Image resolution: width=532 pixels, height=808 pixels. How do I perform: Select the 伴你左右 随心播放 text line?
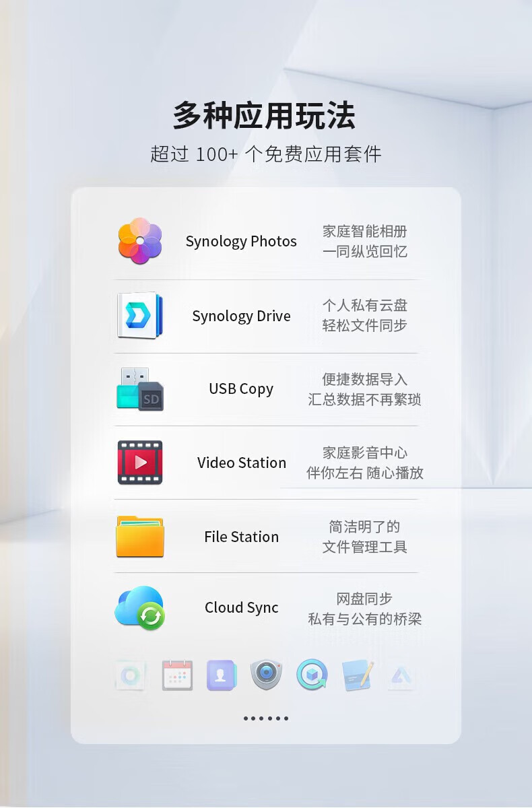click(365, 473)
